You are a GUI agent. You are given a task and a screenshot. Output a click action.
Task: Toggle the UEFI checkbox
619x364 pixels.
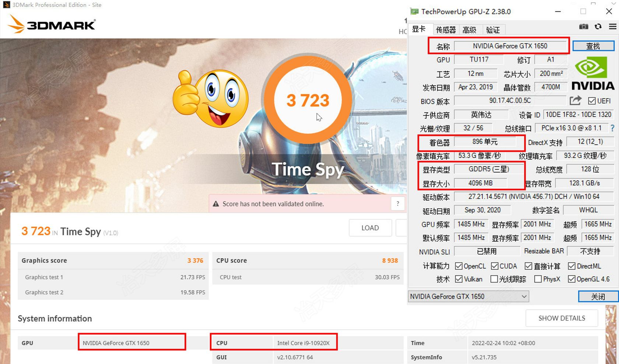coord(592,101)
